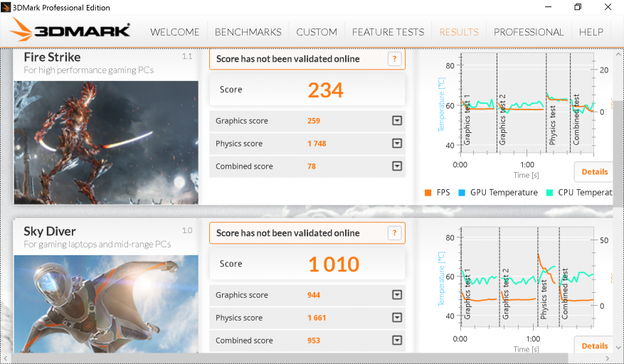Click the vertical scrollbar up arrow

click(618, 54)
